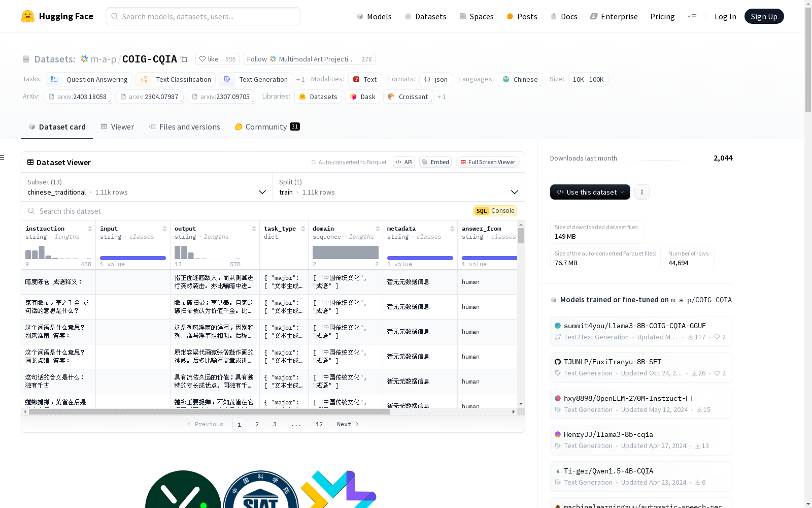
Task: Open the Auto-converted to Parquet link
Action: 339,162
